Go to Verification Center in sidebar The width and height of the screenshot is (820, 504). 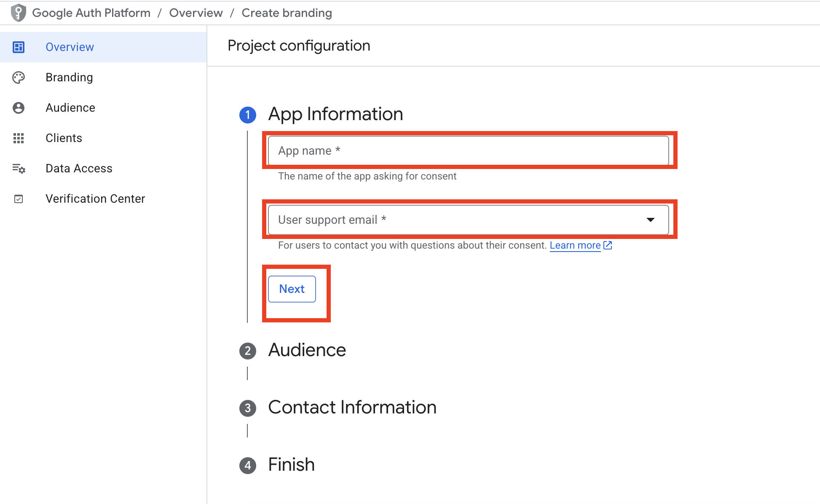tap(95, 199)
